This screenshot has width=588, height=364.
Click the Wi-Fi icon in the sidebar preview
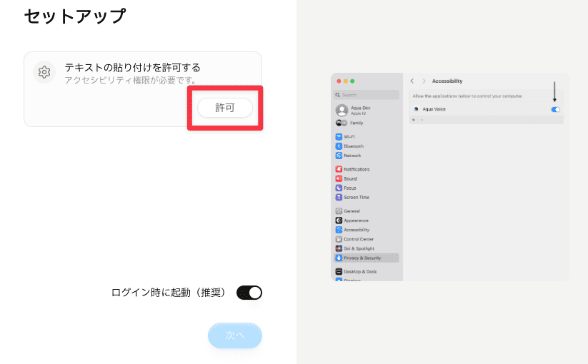(x=339, y=137)
